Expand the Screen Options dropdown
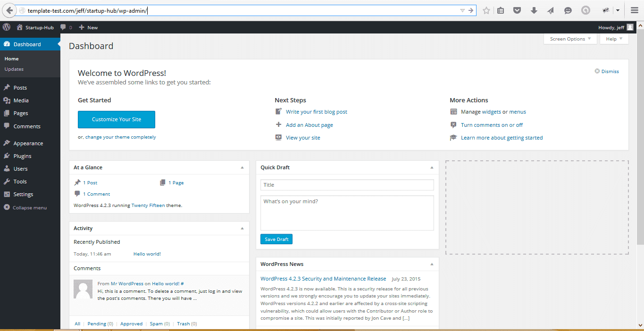Screen dimensions: 644x331 (x=570, y=39)
